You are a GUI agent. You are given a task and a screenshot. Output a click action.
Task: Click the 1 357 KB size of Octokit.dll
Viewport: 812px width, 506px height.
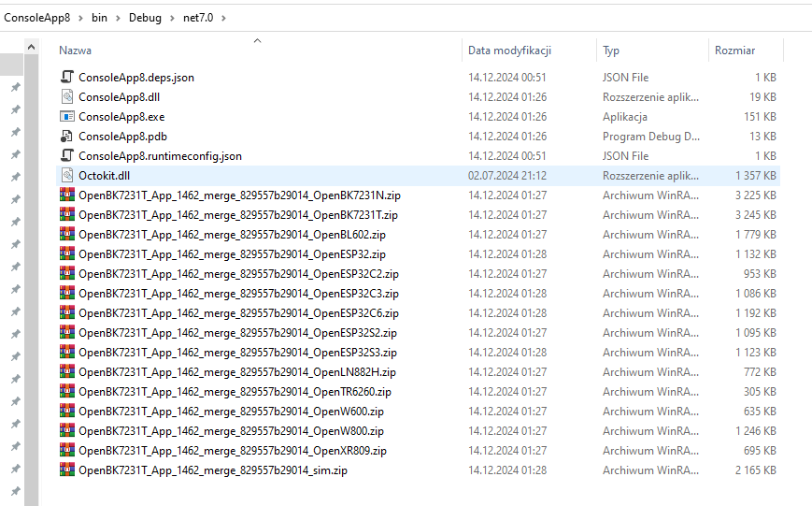(x=756, y=176)
